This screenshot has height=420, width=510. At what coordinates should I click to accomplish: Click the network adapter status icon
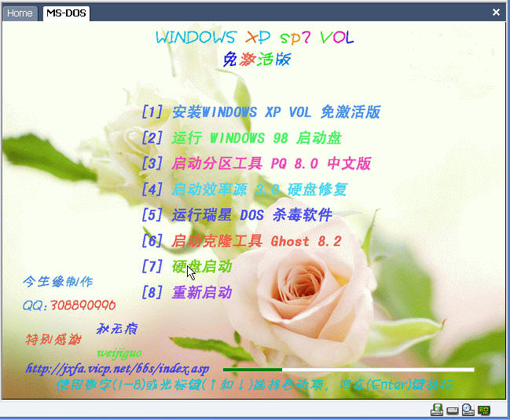(x=484, y=411)
